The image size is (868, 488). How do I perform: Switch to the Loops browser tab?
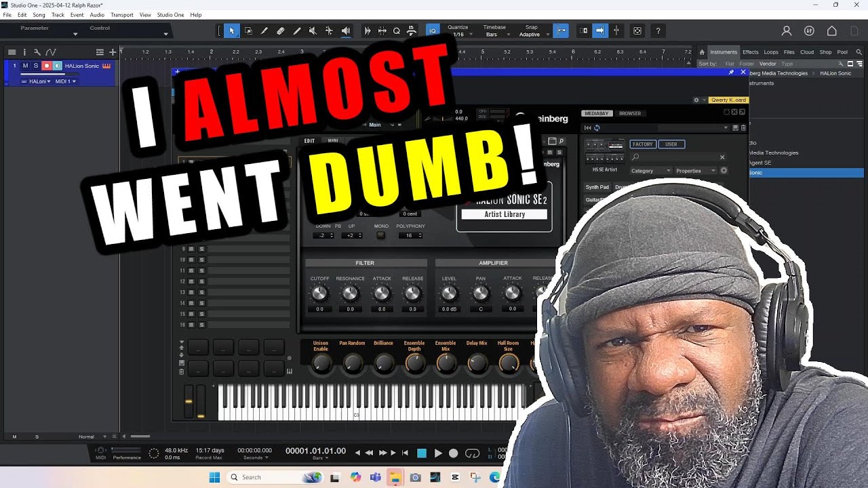[771, 52]
